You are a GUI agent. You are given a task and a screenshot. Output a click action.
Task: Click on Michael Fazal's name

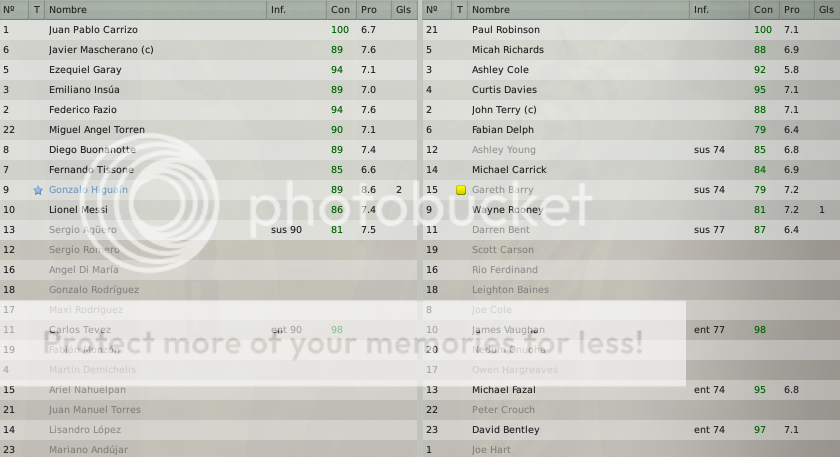(x=503, y=390)
